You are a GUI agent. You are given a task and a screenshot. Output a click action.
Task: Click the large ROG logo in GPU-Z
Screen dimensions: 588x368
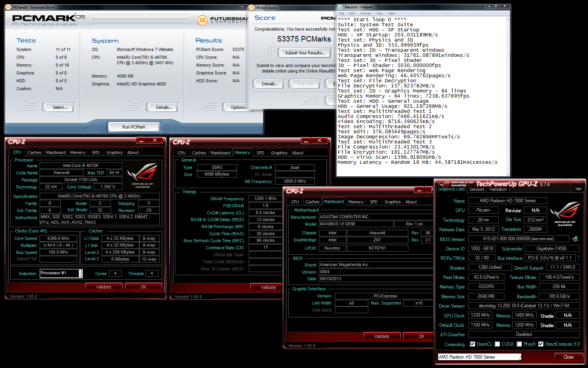pyautogui.click(x=565, y=214)
